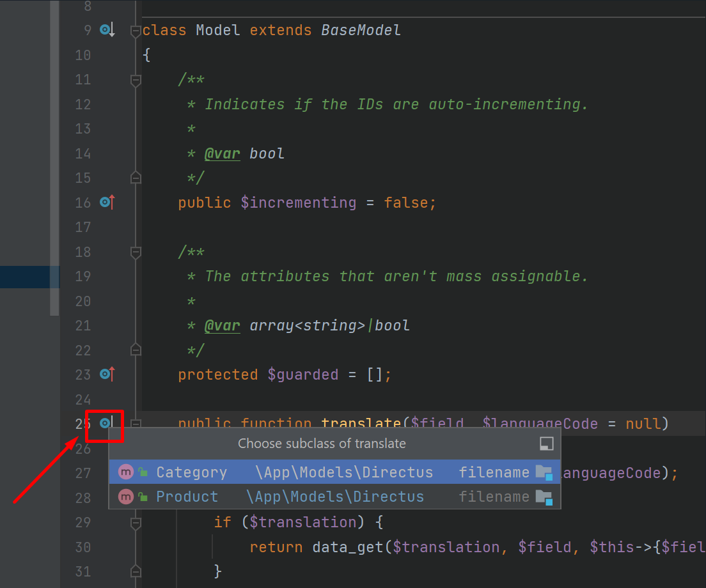
Task: Click the overriding-property gutter arrow beside $guarded
Action: [106, 375]
